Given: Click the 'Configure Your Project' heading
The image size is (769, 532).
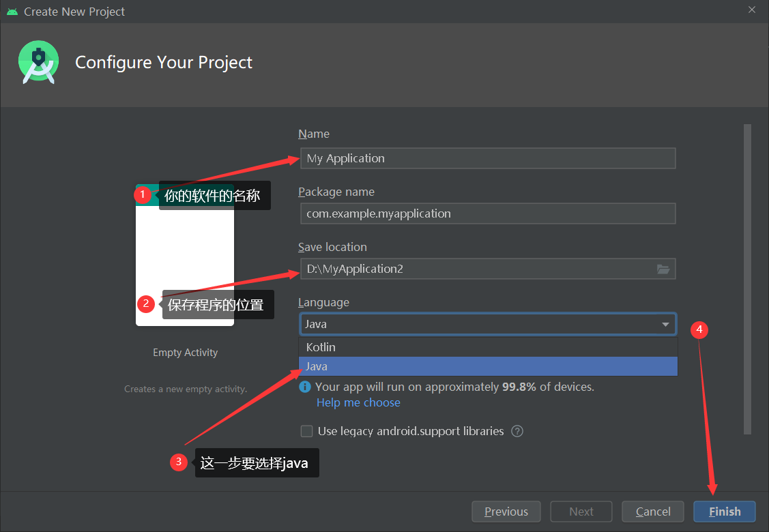Looking at the screenshot, I should [x=164, y=62].
